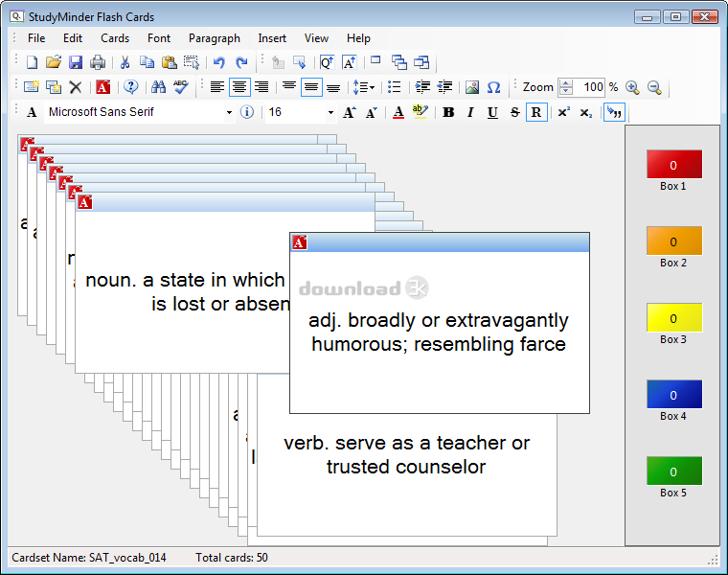728x575 pixels.
Task: Increase paragraph indent
Action: (422, 87)
